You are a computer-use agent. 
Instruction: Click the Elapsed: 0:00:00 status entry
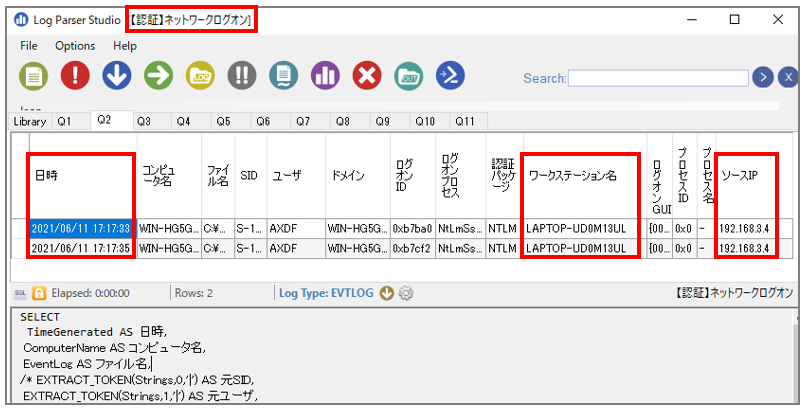90,293
